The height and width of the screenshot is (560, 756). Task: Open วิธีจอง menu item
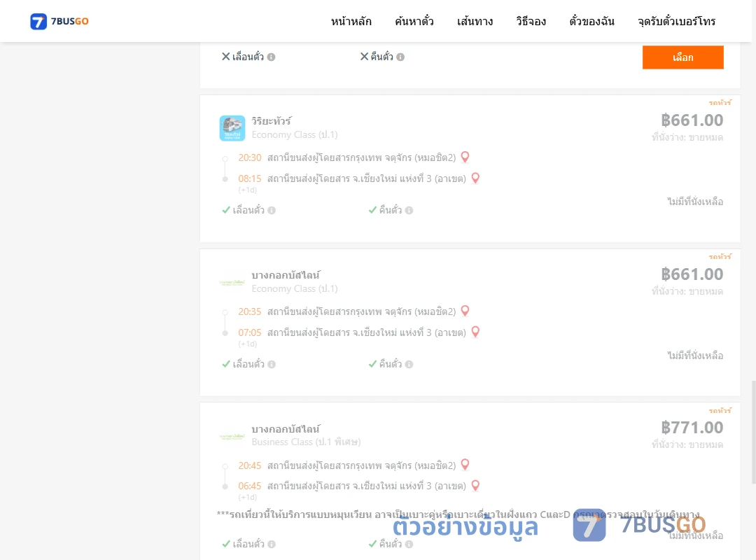pyautogui.click(x=531, y=21)
